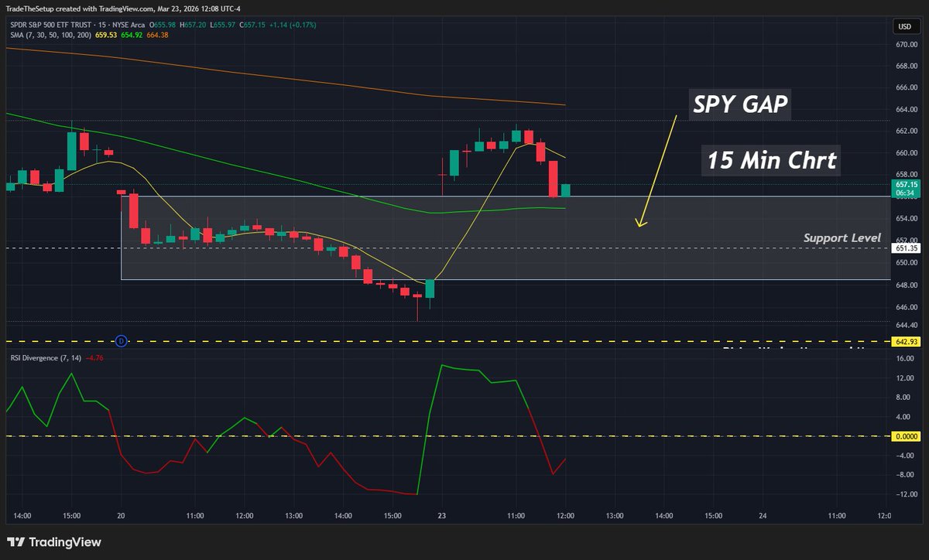929x560 pixels.
Task: Click the 646.00 price axis label
Action: 907,306
